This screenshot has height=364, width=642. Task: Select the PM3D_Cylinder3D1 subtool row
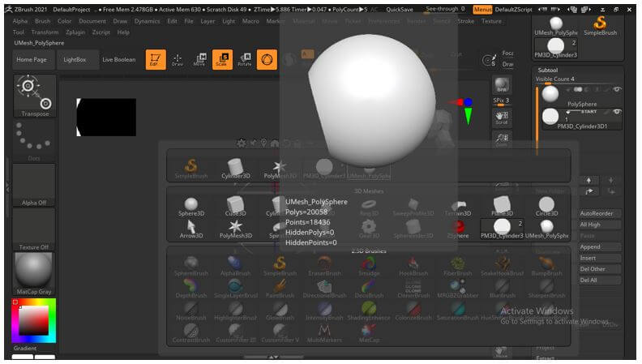(581, 118)
